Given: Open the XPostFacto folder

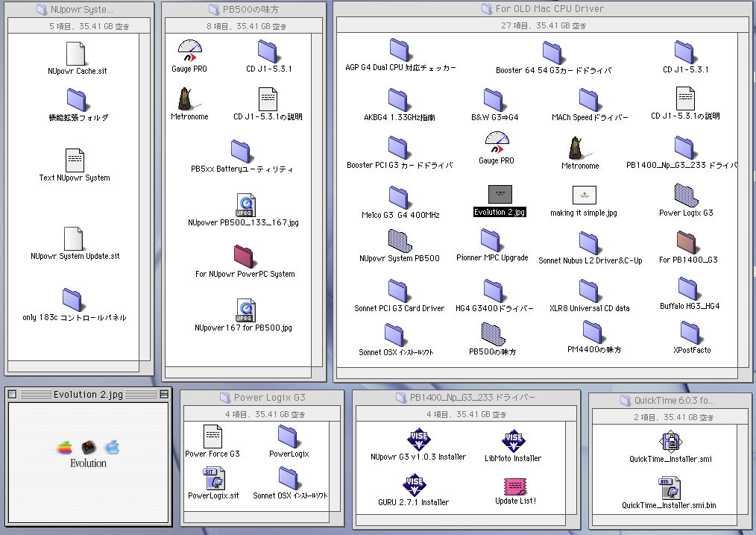Looking at the screenshot, I should pyautogui.click(x=691, y=333).
